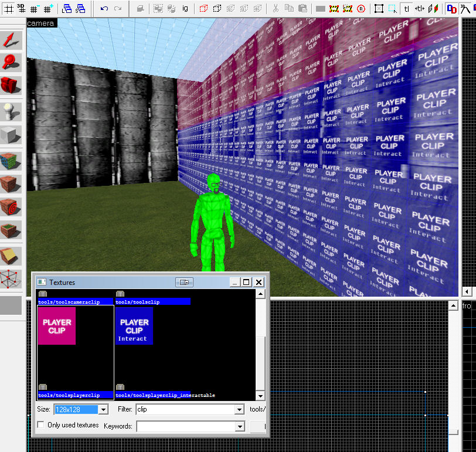Toggle the 2D grid display button
The height and width of the screenshot is (452, 476).
(x=8, y=8)
